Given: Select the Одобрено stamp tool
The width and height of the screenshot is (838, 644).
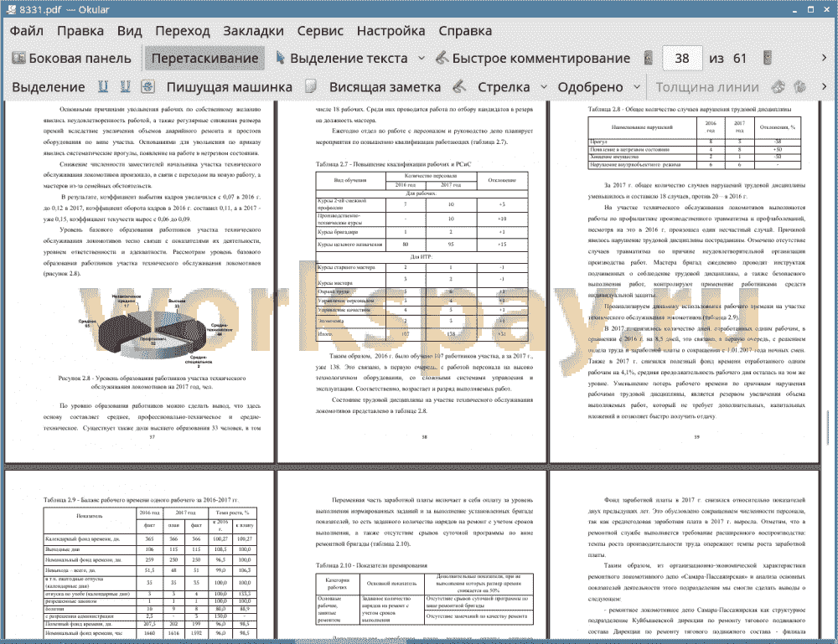Looking at the screenshot, I should [x=590, y=87].
